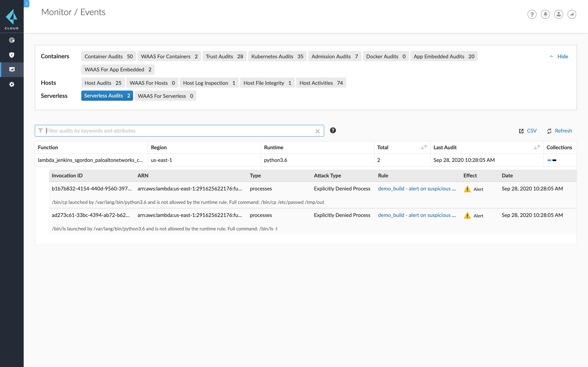588x367 pixels.
Task: Select the Monitor icon in the sidebar
Action: point(12,70)
